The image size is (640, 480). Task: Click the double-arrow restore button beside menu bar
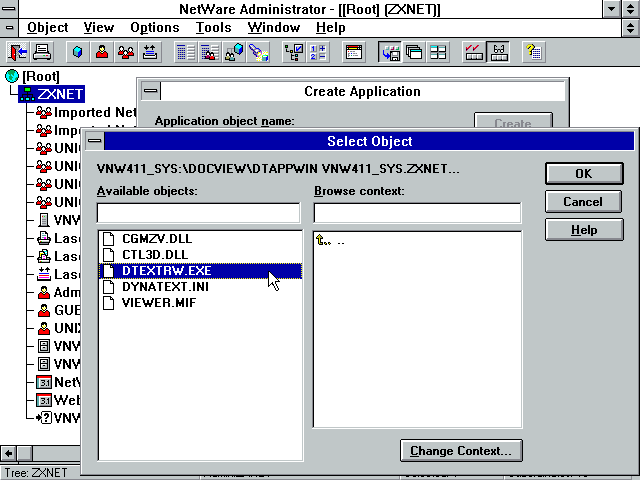click(631, 28)
